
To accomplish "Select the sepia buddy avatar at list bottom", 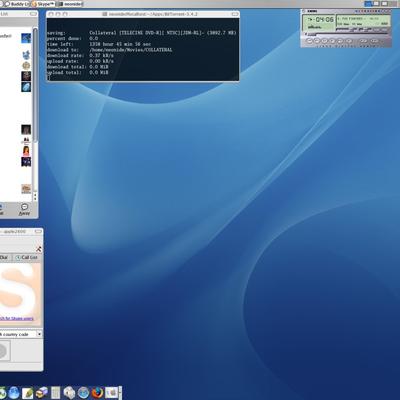I will pyautogui.click(x=26, y=189).
